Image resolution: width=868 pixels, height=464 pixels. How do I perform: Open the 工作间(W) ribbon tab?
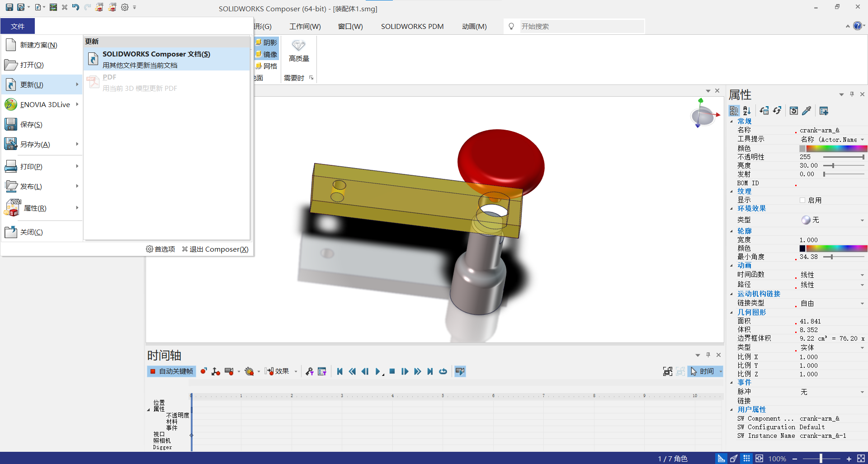pyautogui.click(x=305, y=26)
